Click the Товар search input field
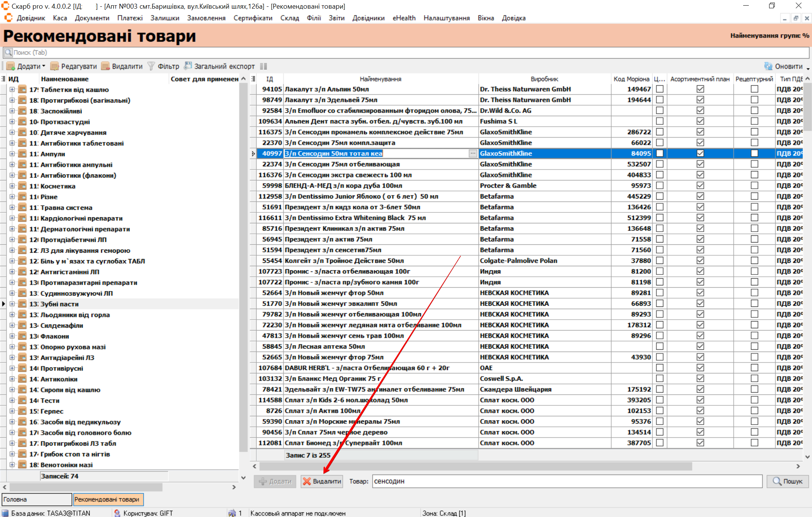 567,481
